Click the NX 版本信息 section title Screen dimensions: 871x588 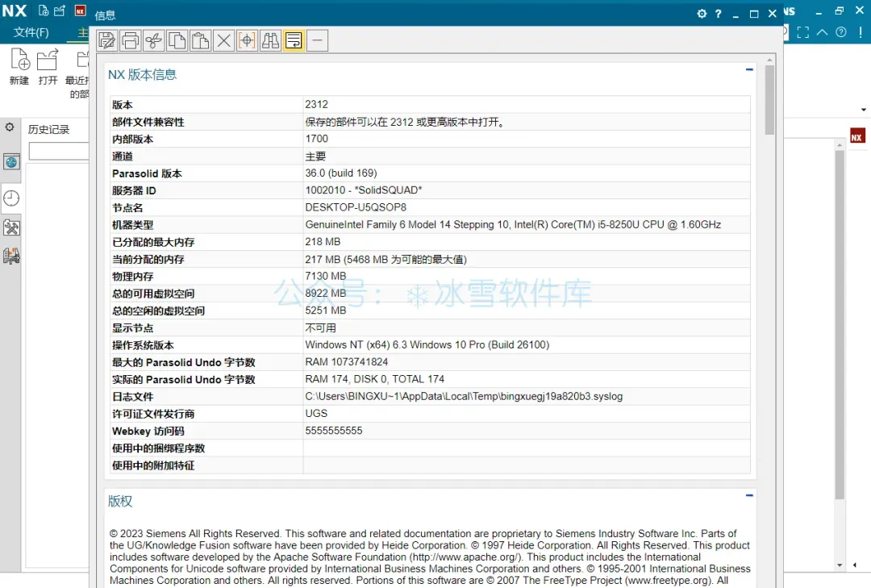tap(142, 74)
